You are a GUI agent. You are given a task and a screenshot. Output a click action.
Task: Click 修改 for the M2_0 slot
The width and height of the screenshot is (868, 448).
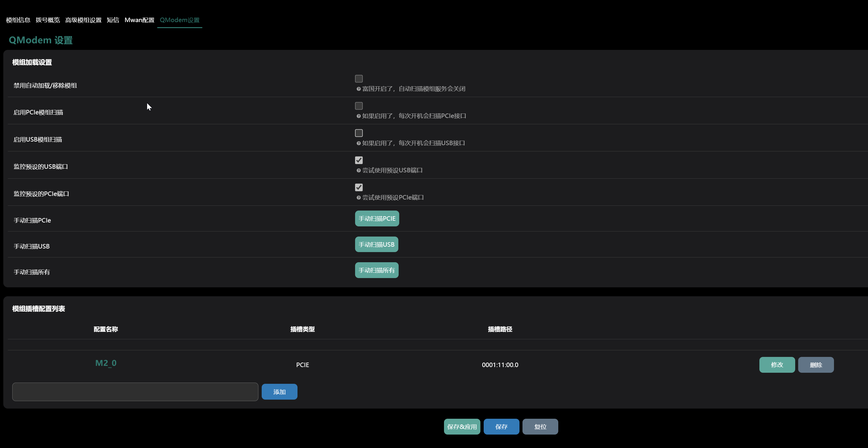pos(777,365)
